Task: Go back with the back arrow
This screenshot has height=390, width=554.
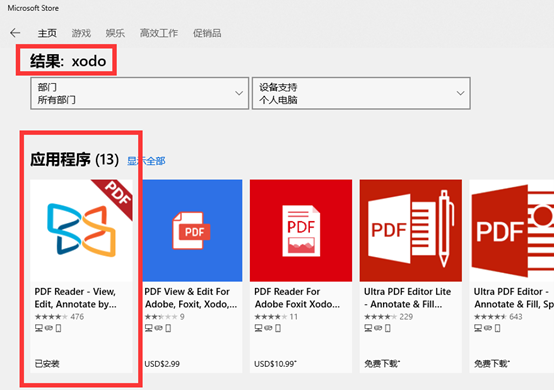Action: point(15,33)
